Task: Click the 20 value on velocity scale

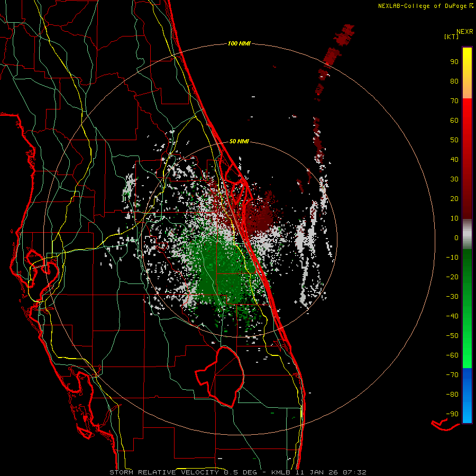Action: click(454, 199)
